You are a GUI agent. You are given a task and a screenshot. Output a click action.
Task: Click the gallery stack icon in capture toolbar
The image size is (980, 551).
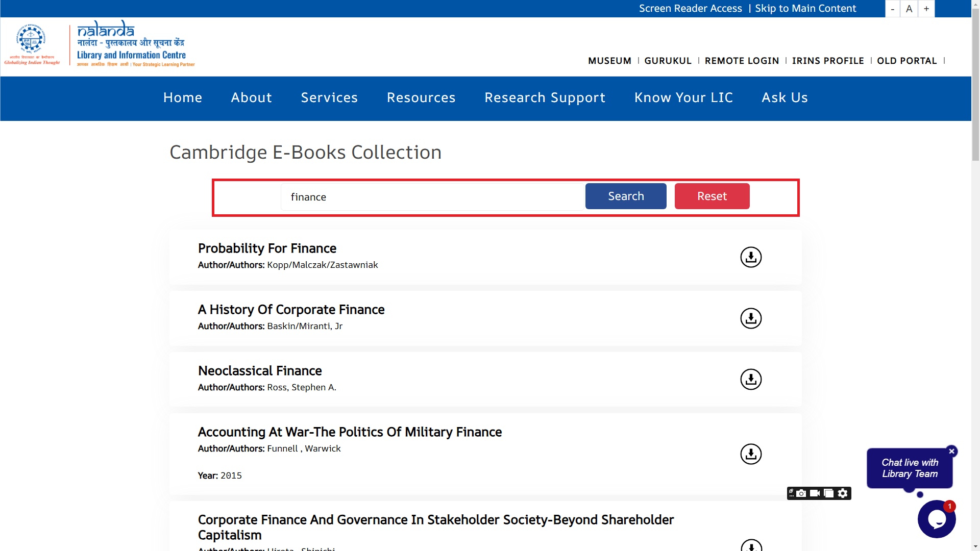tap(829, 493)
